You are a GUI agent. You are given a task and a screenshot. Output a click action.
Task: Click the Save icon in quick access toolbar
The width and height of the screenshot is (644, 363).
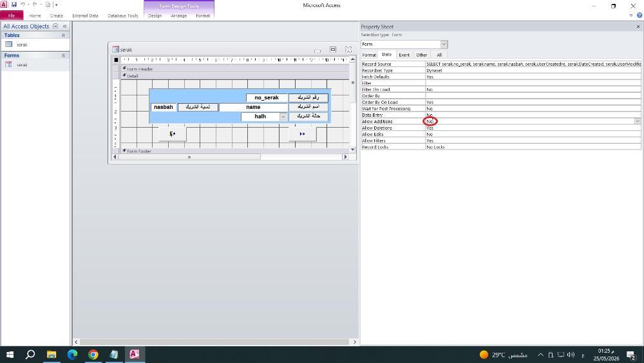coord(14,5)
